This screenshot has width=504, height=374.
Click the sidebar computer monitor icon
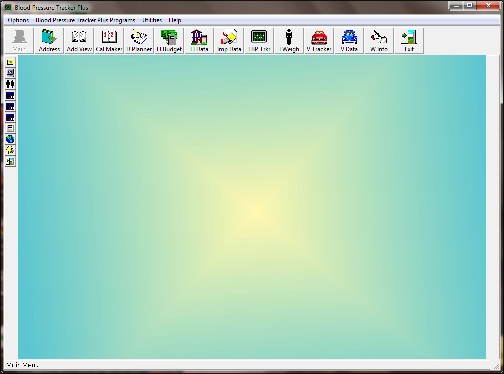(10, 73)
